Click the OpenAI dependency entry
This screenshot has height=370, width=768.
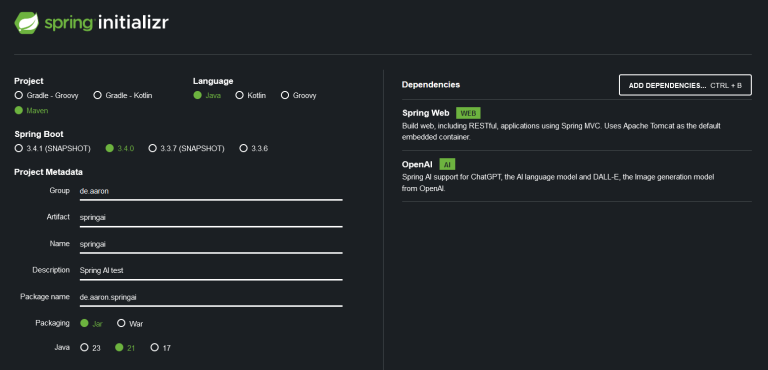coord(576,176)
